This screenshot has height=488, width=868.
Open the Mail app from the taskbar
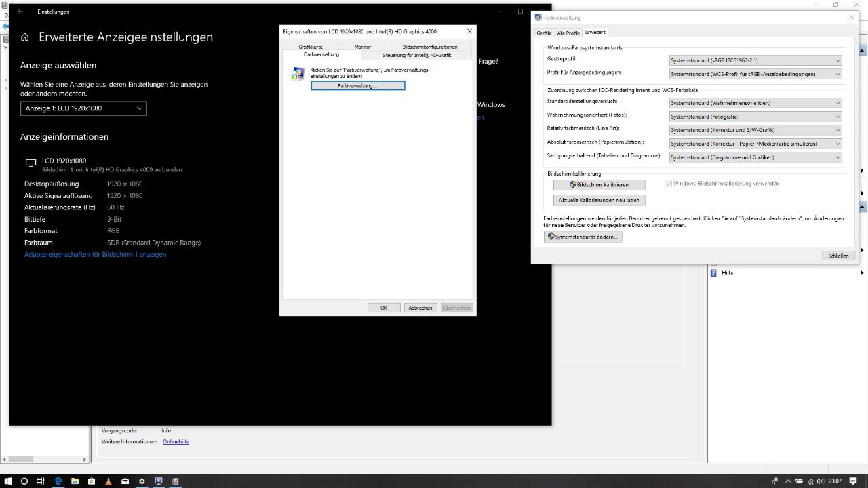click(x=125, y=481)
